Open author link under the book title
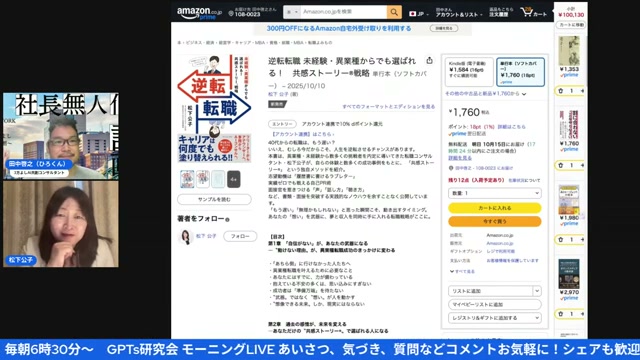 click(x=277, y=94)
